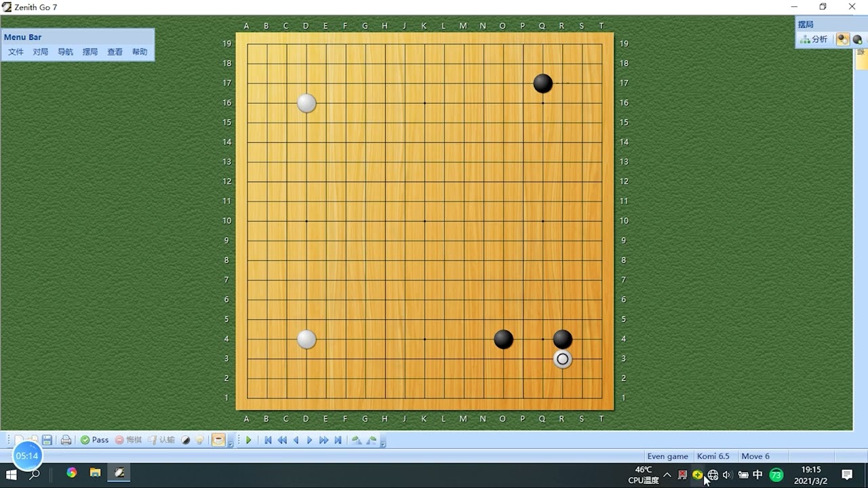Click the black-white circle score icon
868x488 pixels.
186,440
